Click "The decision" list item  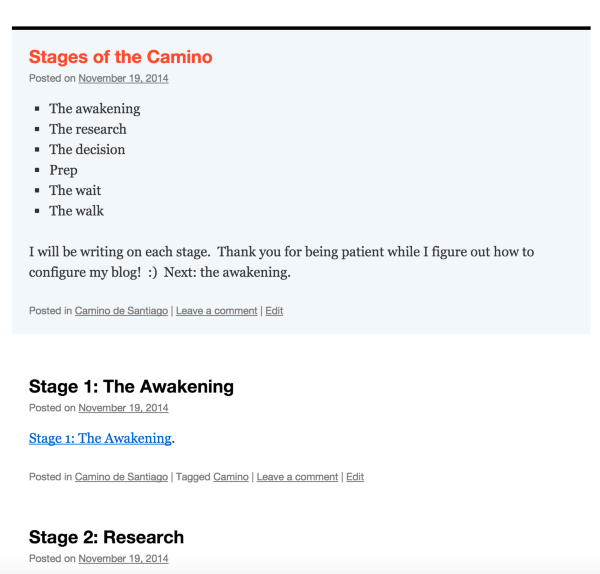point(87,150)
